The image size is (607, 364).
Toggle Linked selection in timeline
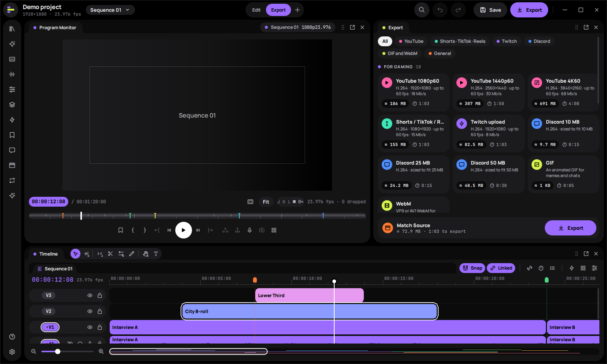click(x=501, y=268)
